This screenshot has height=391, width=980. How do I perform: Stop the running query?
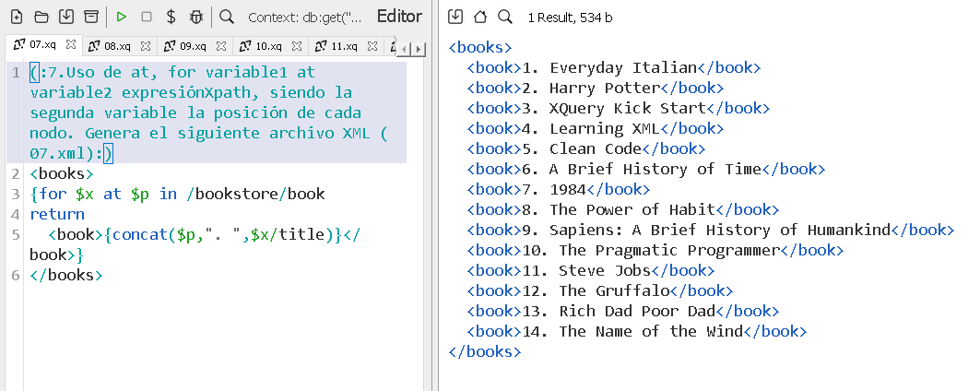coord(147,17)
